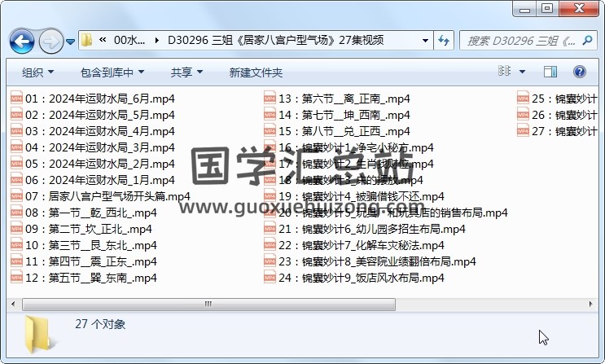Expand the view options dropdown arrow
Viewport: 605px width, 364px height.
pos(522,72)
